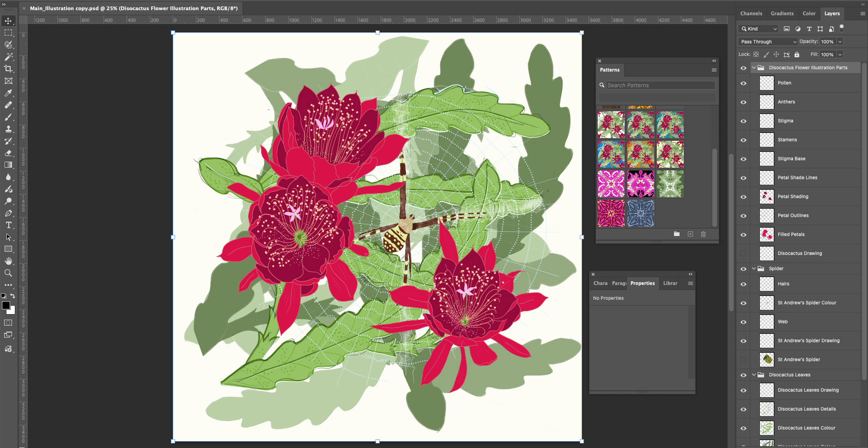
Task: Collapse the Spider layer group
Action: (x=754, y=268)
